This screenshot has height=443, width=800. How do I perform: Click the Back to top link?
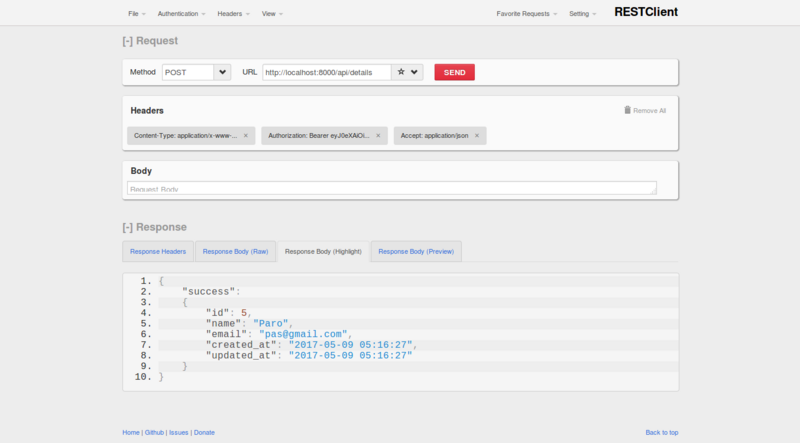[x=662, y=432]
